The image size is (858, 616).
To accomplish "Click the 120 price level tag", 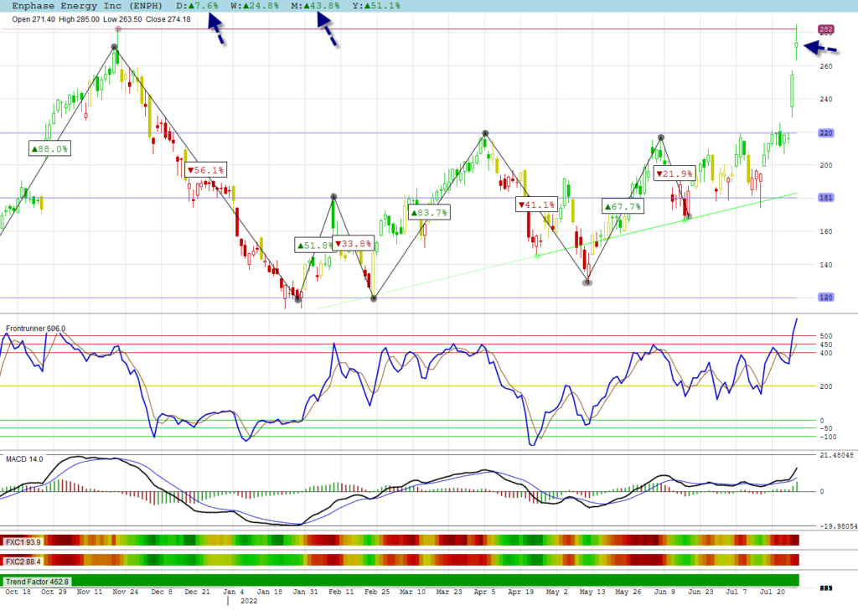I will (x=825, y=298).
